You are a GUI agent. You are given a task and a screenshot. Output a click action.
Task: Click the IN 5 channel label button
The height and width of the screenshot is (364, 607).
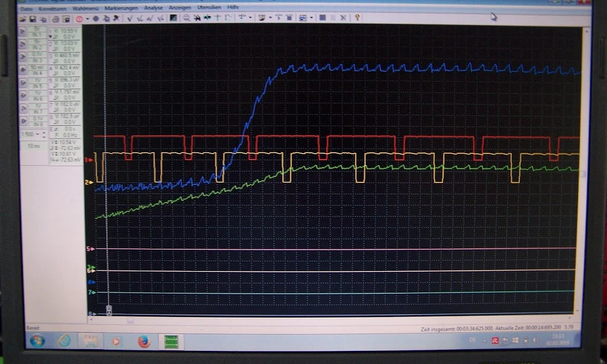(x=37, y=86)
